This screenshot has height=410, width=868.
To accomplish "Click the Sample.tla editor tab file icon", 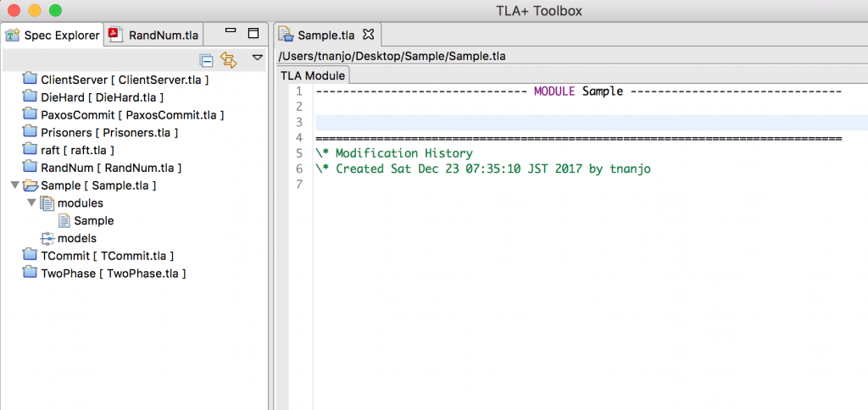I will [287, 36].
